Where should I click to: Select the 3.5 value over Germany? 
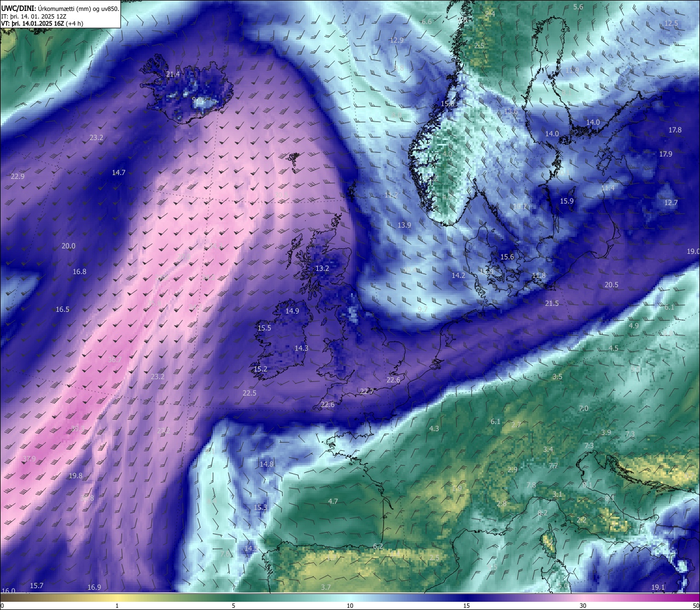[557, 377]
